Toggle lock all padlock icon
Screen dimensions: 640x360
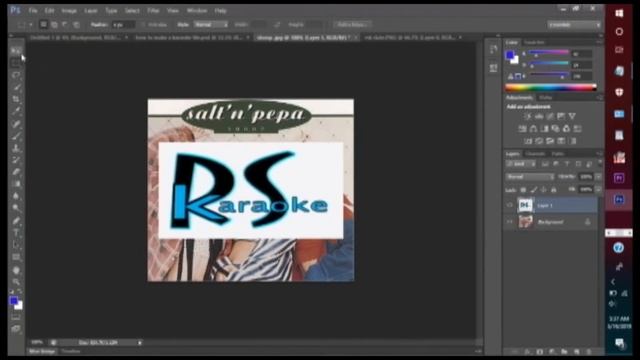pyautogui.click(x=553, y=190)
